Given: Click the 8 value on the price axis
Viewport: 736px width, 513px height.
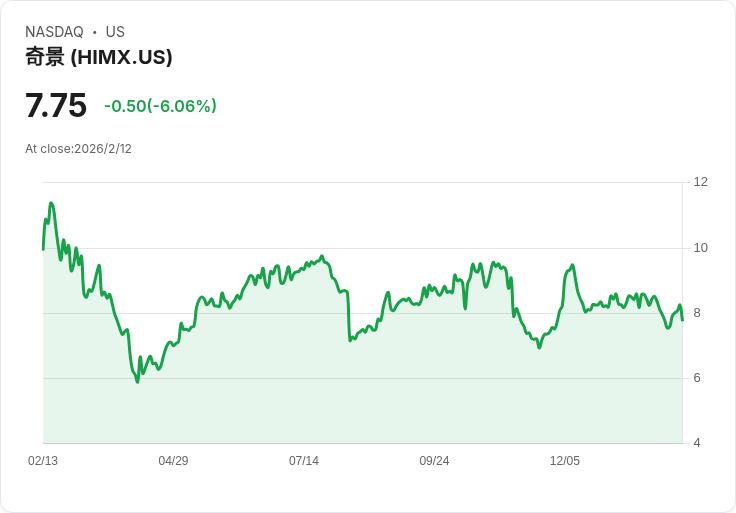Looking at the screenshot, I should [x=697, y=313].
